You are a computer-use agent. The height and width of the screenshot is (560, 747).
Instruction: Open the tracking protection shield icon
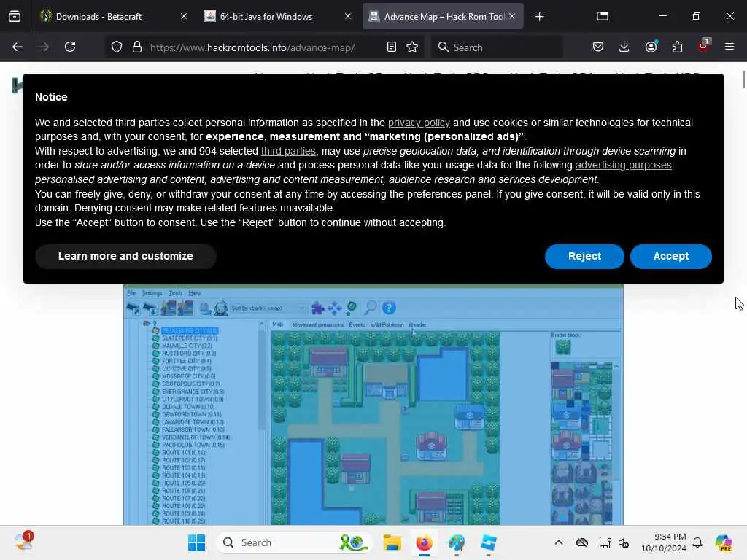(117, 47)
